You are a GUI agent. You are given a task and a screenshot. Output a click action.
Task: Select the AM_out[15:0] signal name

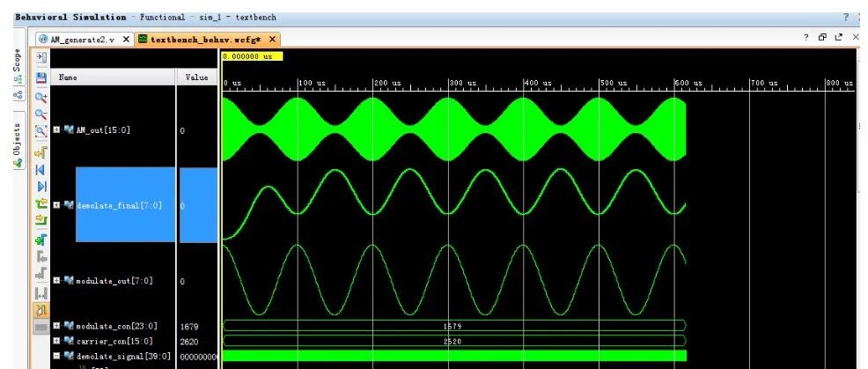[x=102, y=130]
